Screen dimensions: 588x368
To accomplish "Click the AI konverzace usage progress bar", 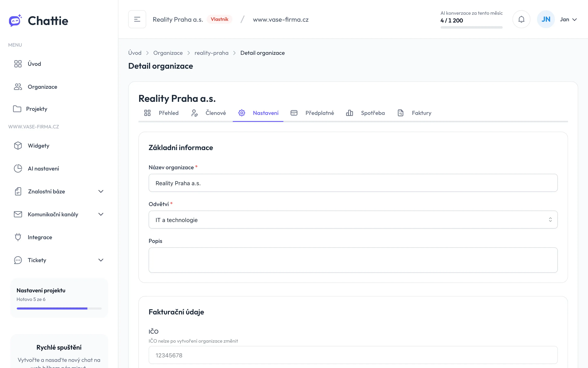I will pyautogui.click(x=471, y=28).
